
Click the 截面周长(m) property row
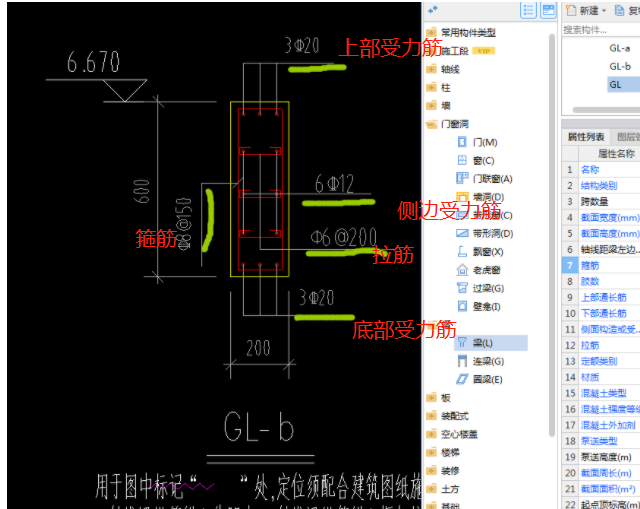point(601,473)
